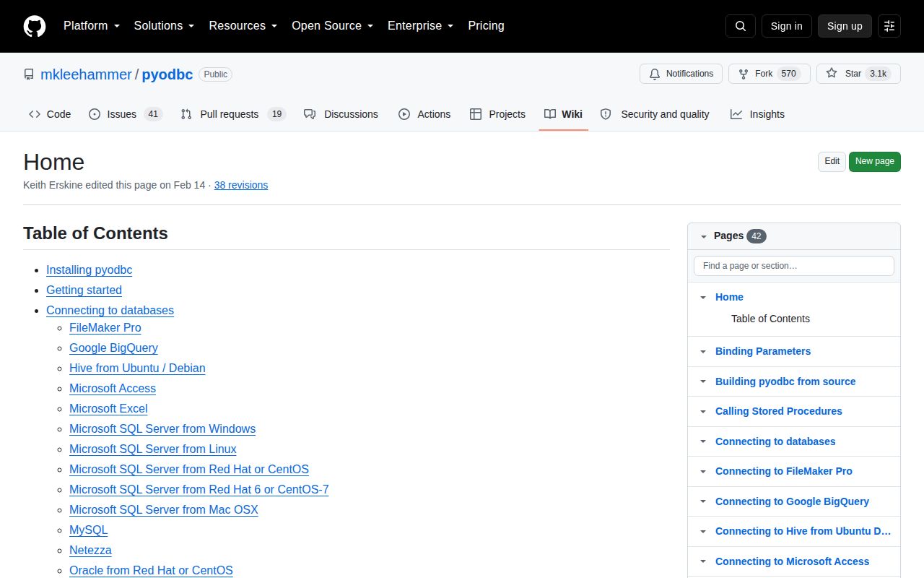
Task: Open Oracle from Red Hat or CentOS link
Action: [x=151, y=570]
